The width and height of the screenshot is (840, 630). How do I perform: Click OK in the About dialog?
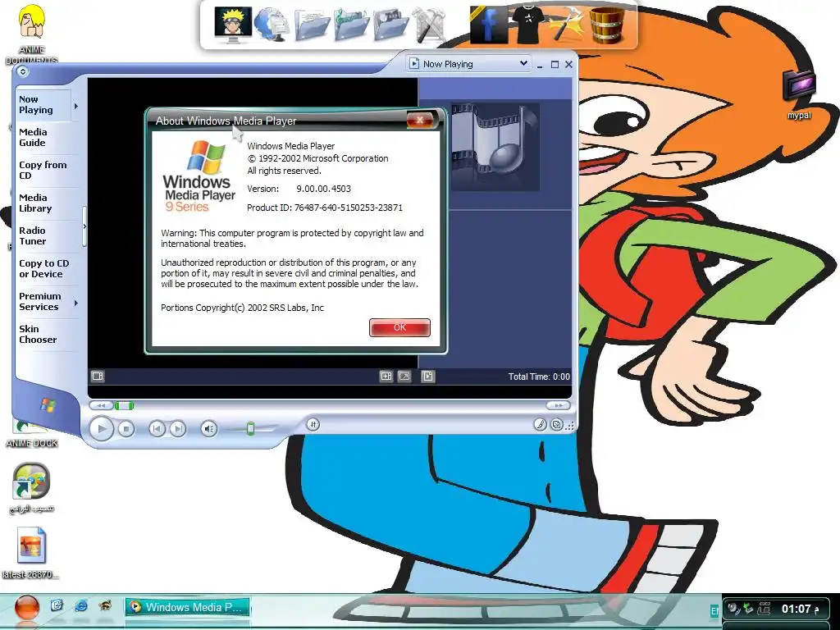399,327
